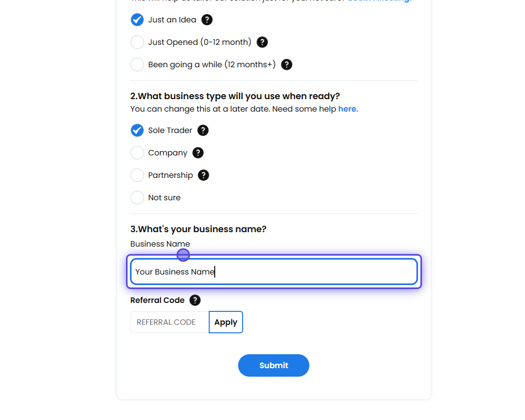
Task: Show Partnership help question mark
Action: (203, 175)
